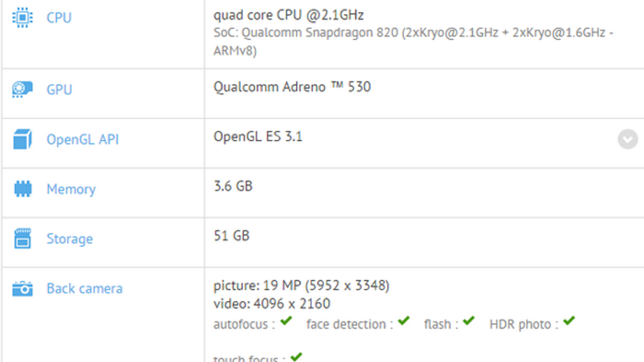Click the autofocus green checkmark
Screen dimensions: 644x362
tap(286, 321)
